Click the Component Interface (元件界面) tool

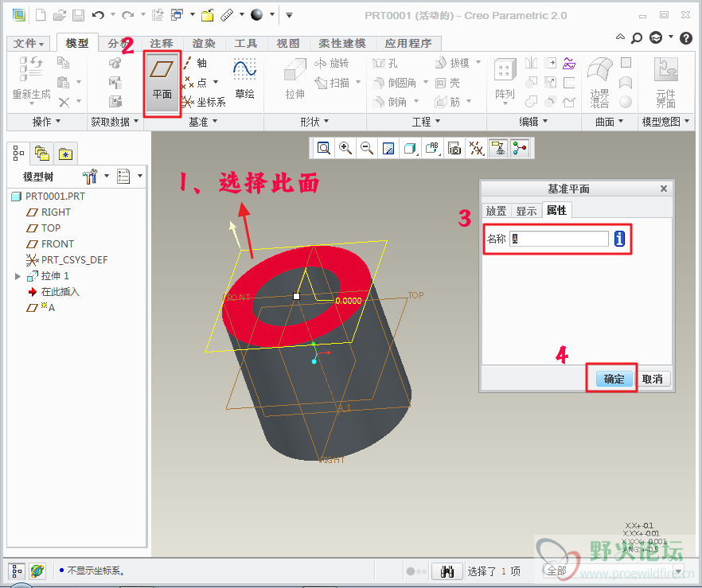(665, 83)
